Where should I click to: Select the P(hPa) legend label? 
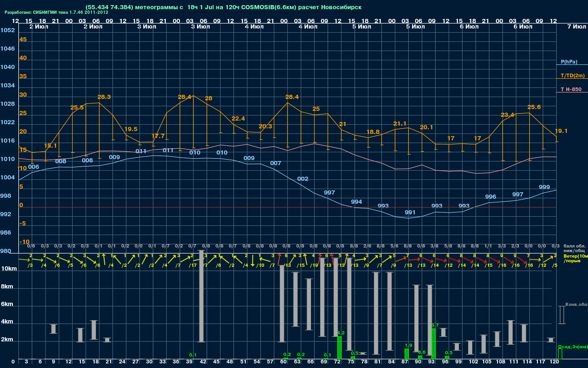click(569, 62)
